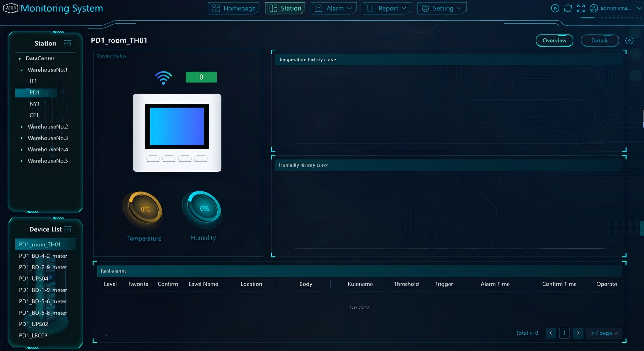Click the Alarm Time column header
The height and width of the screenshot is (351, 644).
pyautogui.click(x=495, y=284)
